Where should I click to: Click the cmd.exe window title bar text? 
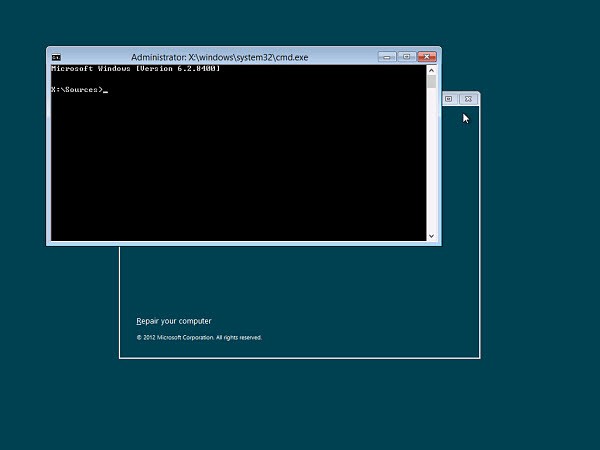[220, 57]
